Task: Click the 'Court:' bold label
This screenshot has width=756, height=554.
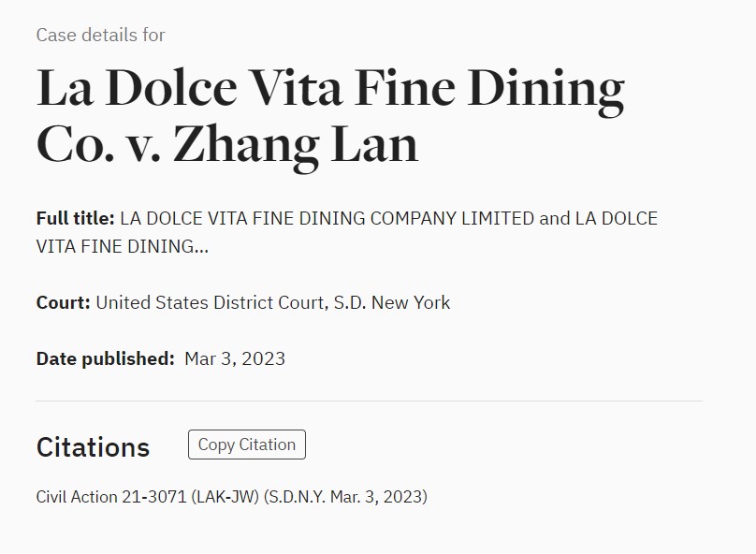Action: point(64,303)
